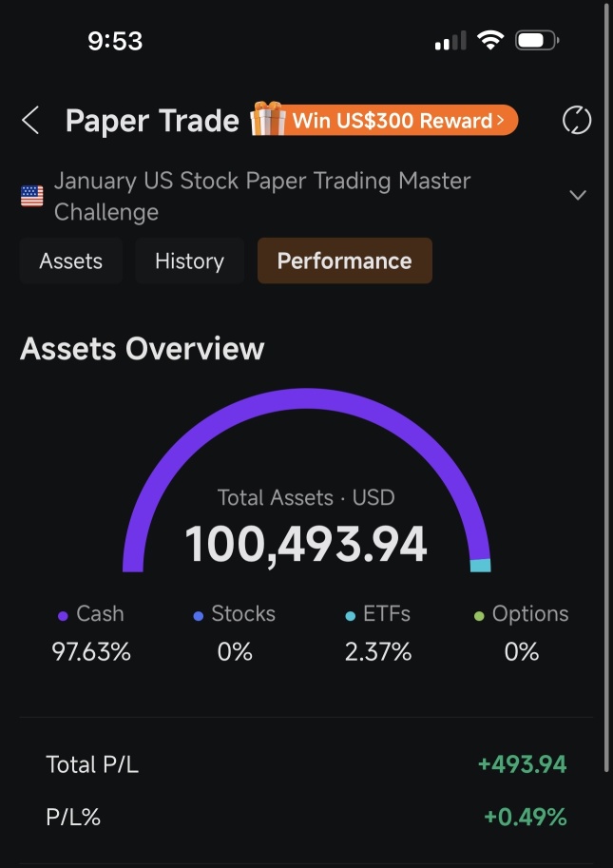
Task: Expand the challenge selector chevron
Action: click(x=578, y=196)
